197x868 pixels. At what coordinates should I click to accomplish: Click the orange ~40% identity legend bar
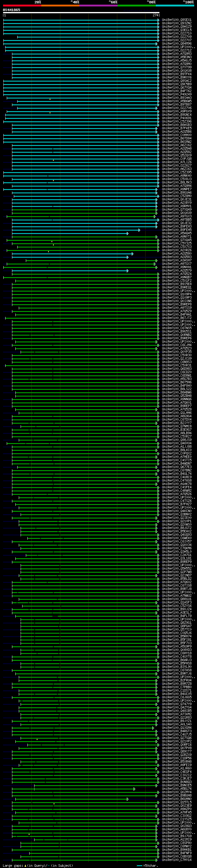coord(60,6)
